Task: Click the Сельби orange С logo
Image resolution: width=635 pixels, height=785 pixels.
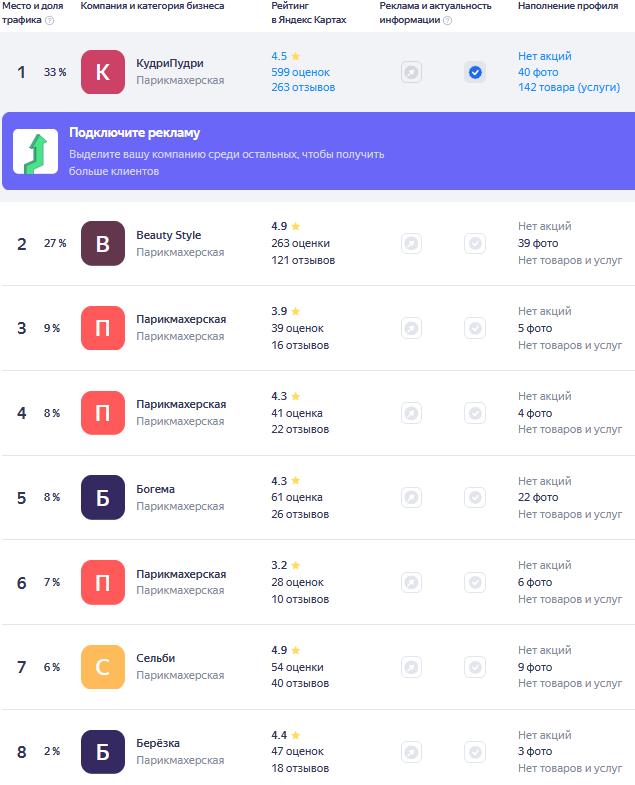Action: click(103, 667)
